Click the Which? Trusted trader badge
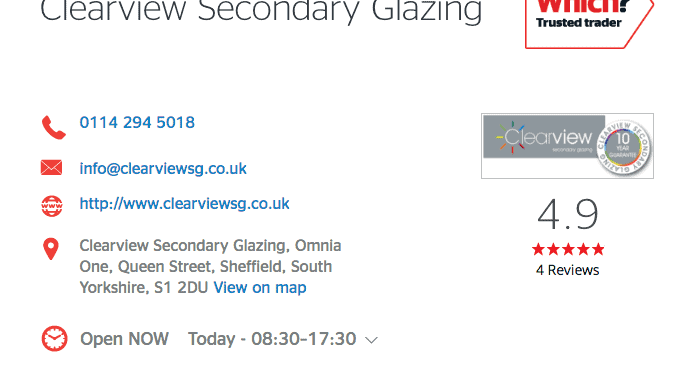 pyautogui.click(x=589, y=22)
